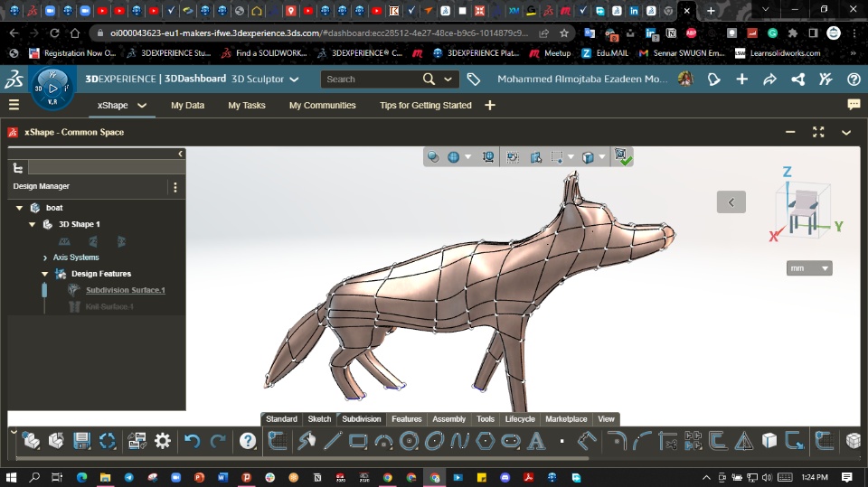Viewport: 868px width, 487px height.
Task: Collapse the boat tree node
Action: click(19, 208)
